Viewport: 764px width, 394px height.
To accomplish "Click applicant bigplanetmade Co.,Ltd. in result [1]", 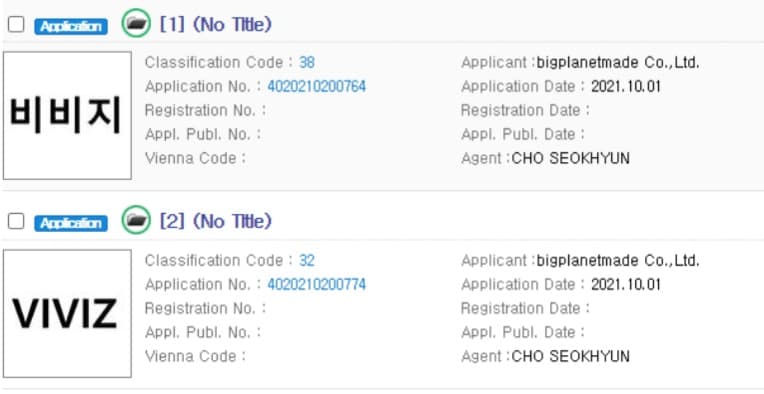I will (618, 63).
